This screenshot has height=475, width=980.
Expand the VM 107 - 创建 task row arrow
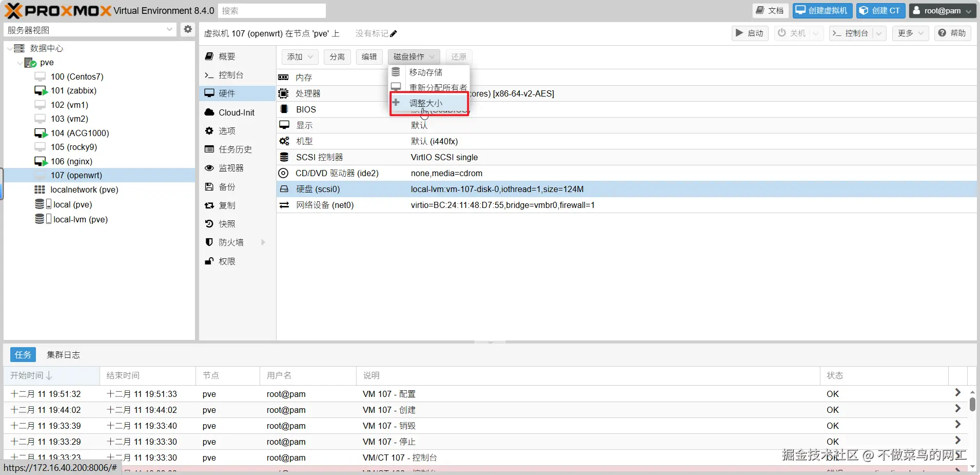click(x=958, y=409)
